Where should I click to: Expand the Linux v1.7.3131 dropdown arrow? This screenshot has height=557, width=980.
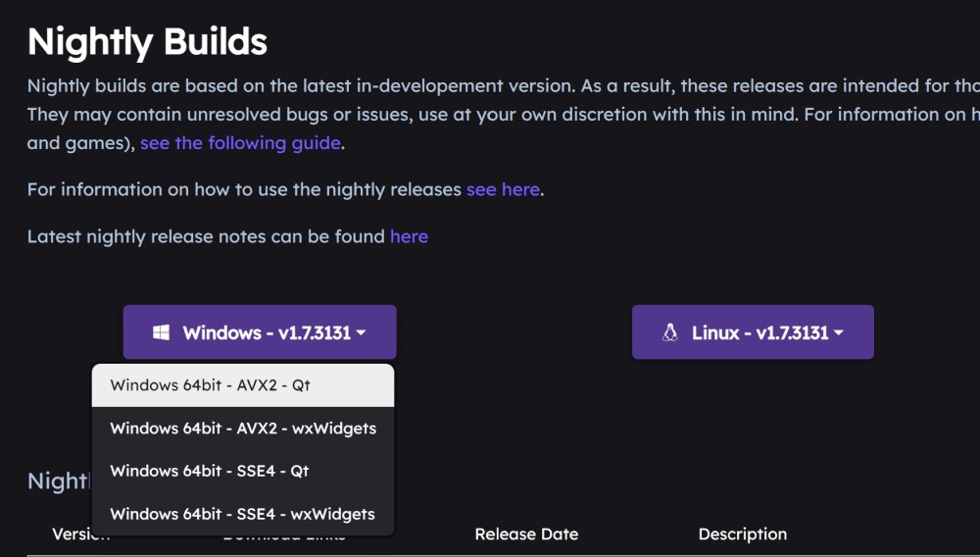[x=839, y=333]
